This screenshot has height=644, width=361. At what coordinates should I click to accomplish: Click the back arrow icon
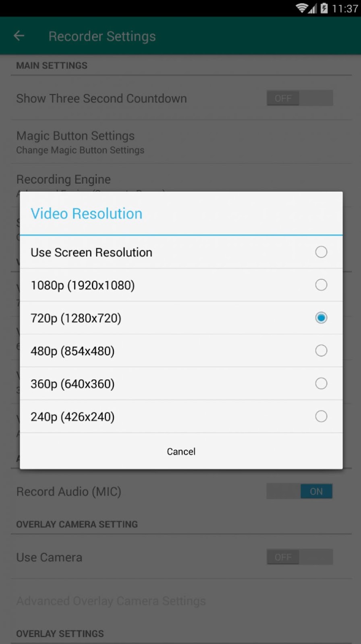tap(19, 35)
